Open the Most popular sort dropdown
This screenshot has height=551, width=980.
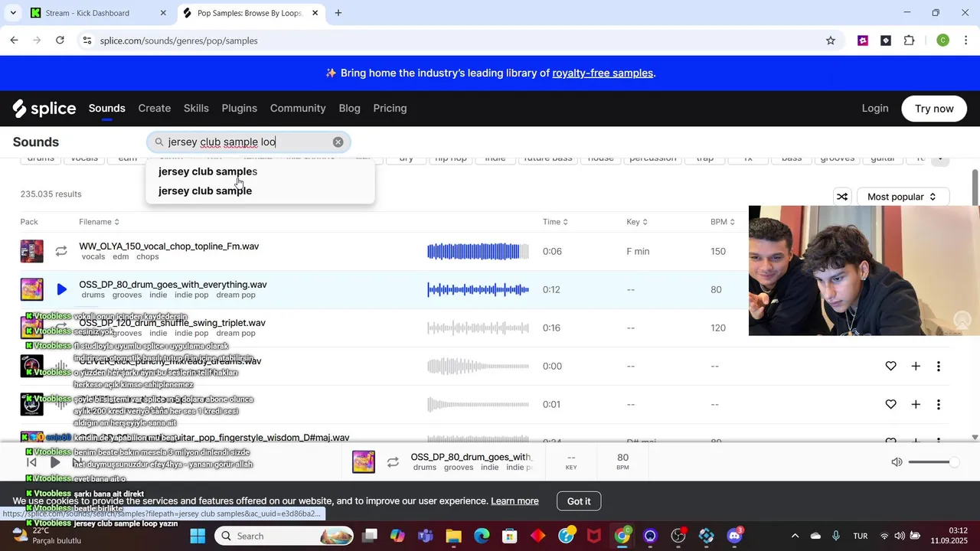tap(903, 197)
